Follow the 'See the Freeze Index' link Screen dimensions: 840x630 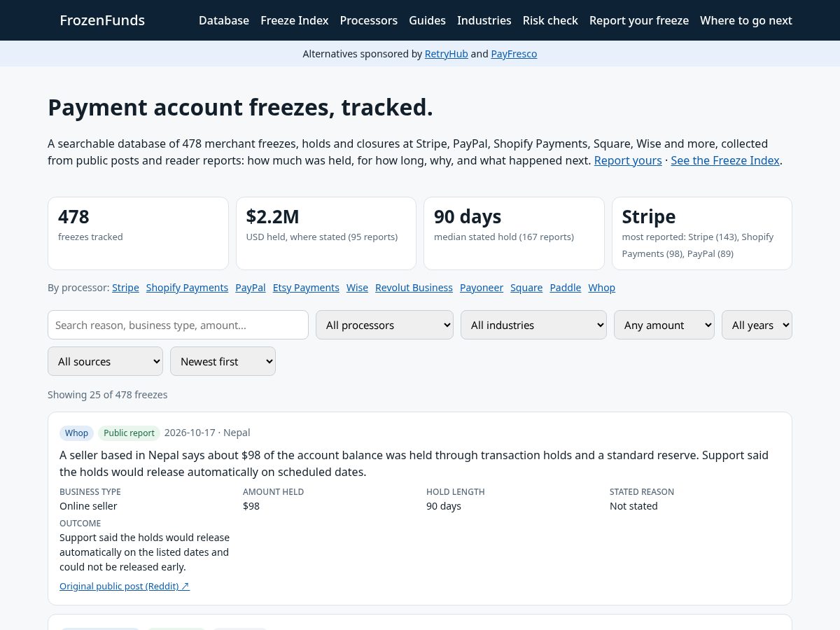point(725,160)
